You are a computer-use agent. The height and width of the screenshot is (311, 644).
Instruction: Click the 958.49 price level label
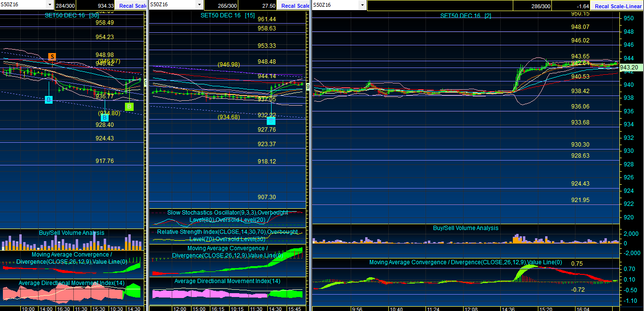pyautogui.click(x=105, y=23)
